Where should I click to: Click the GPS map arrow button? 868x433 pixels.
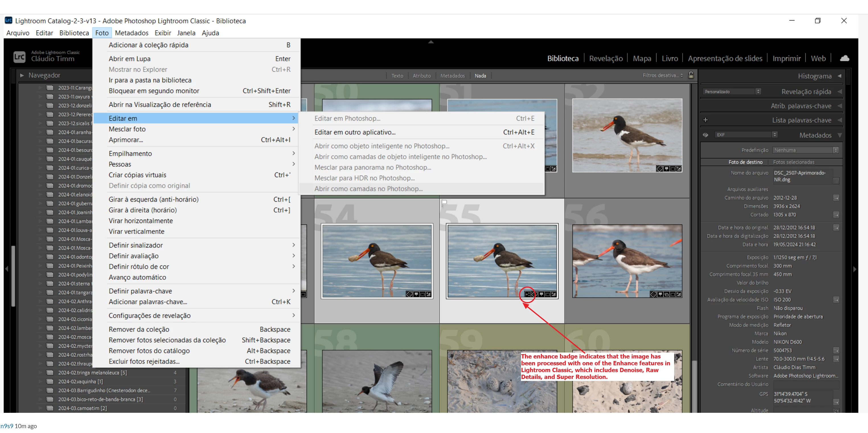pyautogui.click(x=836, y=402)
